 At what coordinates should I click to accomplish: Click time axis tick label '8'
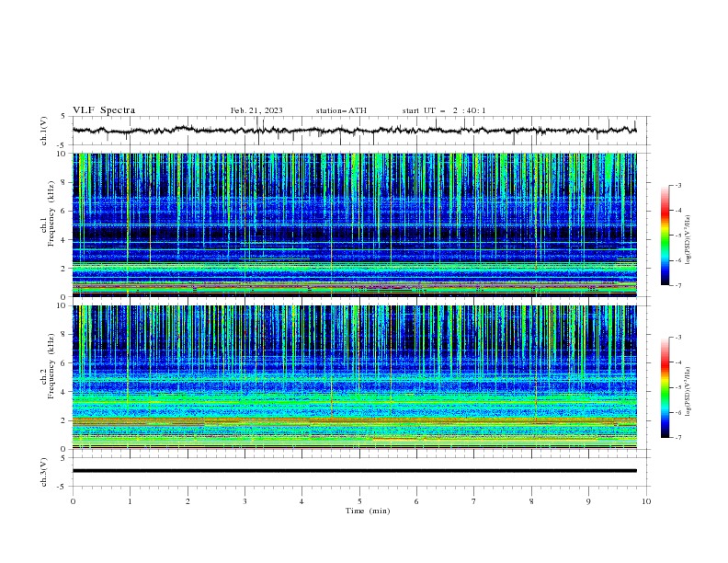(531, 501)
